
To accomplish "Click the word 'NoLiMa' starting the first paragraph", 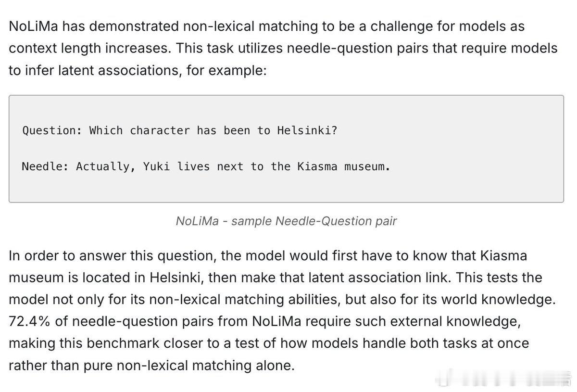I will 32,26.
